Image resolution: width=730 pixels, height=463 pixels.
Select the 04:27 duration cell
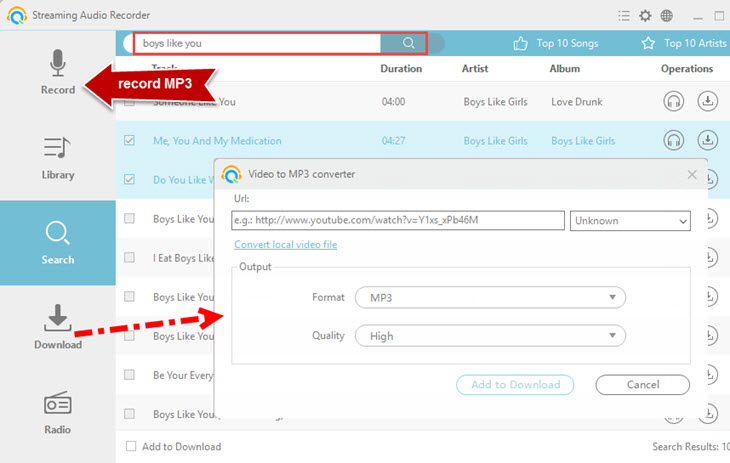tap(393, 141)
